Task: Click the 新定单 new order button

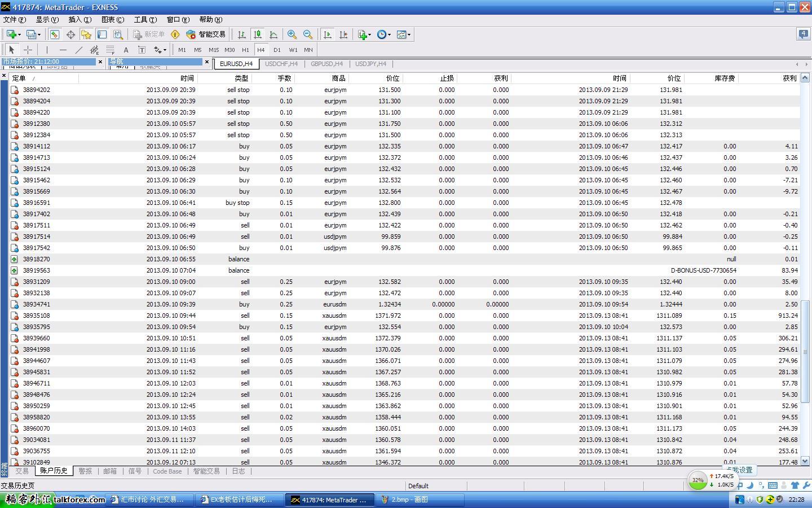Action: click(x=149, y=34)
